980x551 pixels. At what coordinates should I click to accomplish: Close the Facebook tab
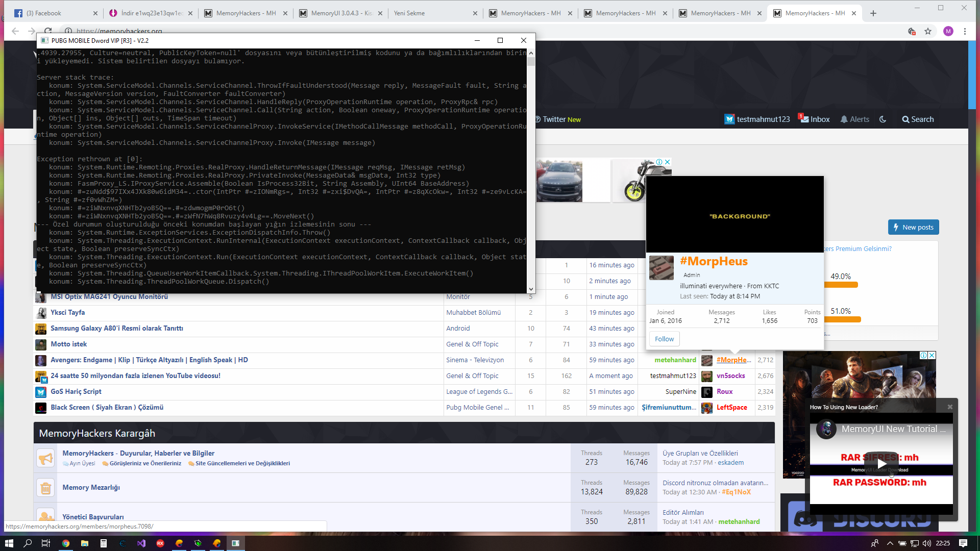click(x=95, y=13)
